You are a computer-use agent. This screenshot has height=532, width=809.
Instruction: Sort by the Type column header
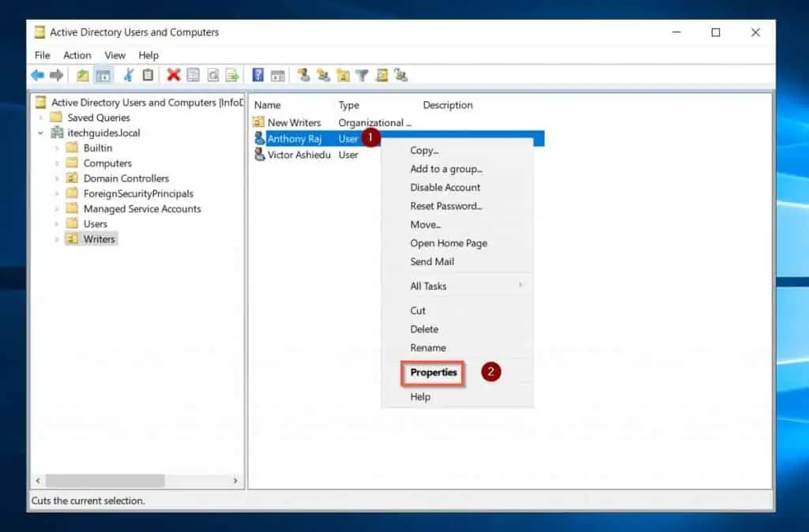(x=348, y=105)
